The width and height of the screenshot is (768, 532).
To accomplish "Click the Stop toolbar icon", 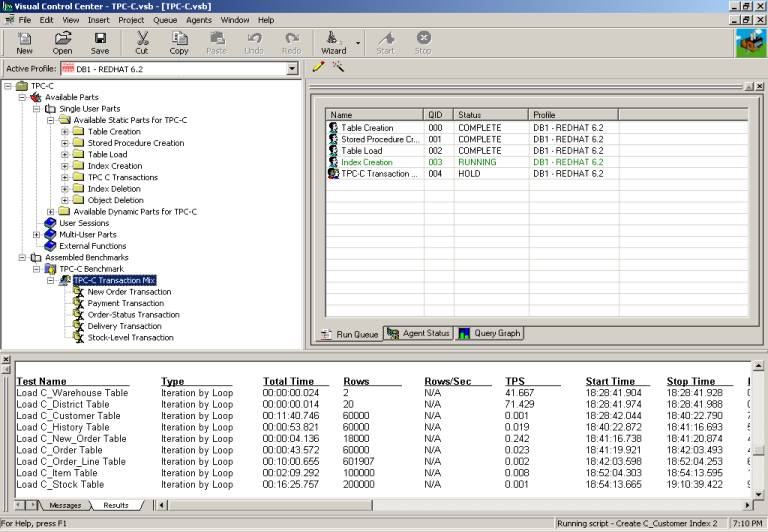I will click(423, 42).
